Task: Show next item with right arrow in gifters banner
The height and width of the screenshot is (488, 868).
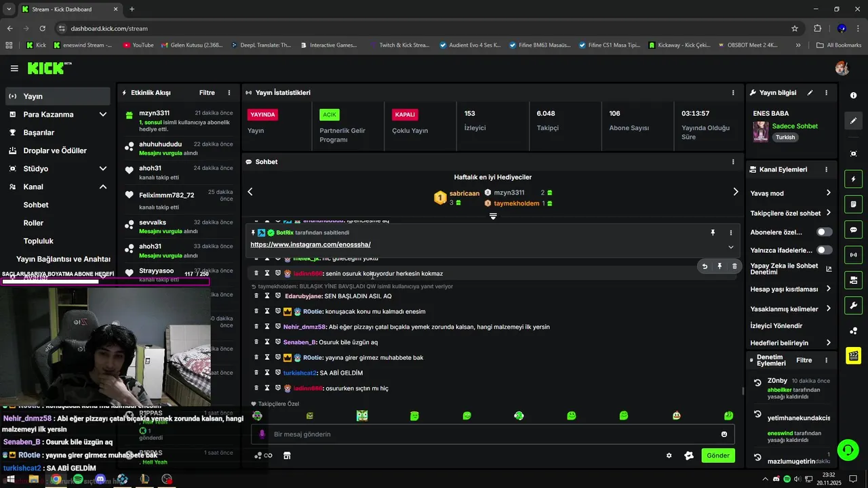Action: pos(735,192)
